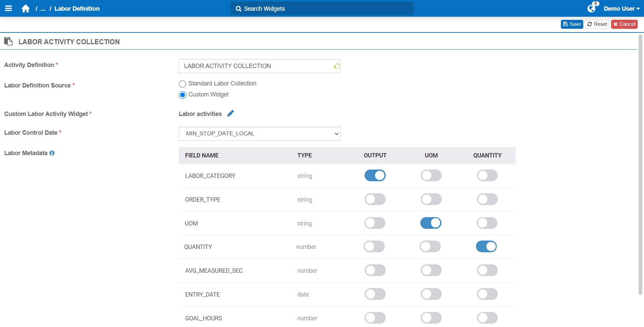This screenshot has height=327, width=644.
Task: Click the search magnifier icon
Action: (238, 9)
